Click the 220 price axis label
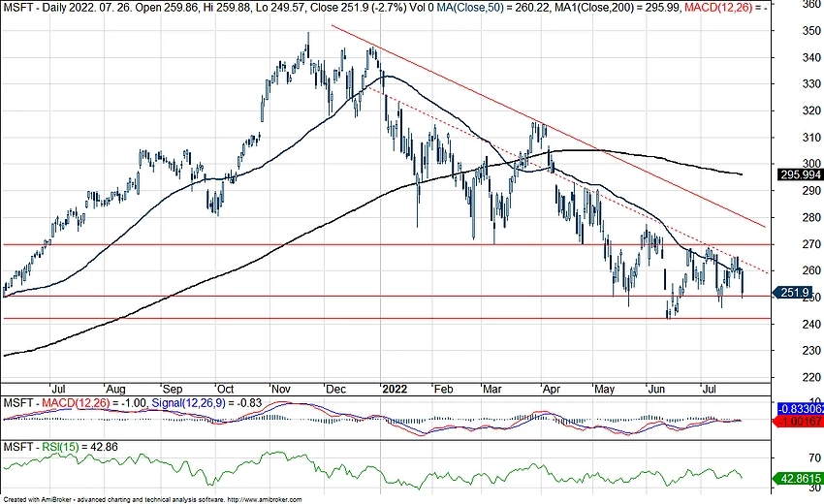The width and height of the screenshot is (824, 504). [811, 377]
